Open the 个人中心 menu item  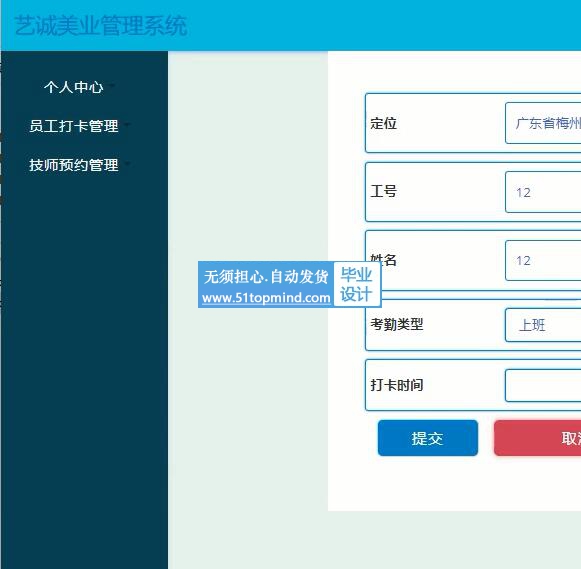coord(74,87)
